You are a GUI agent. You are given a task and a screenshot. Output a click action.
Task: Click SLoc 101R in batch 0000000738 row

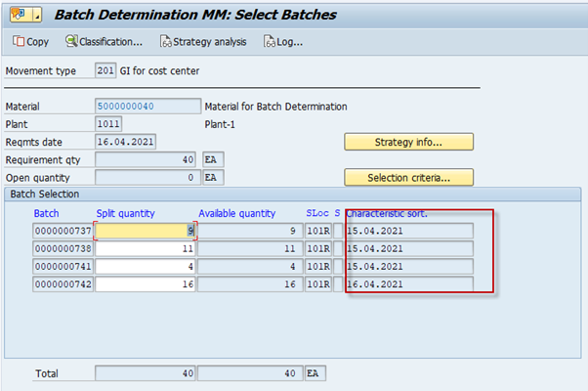pyautogui.click(x=318, y=248)
